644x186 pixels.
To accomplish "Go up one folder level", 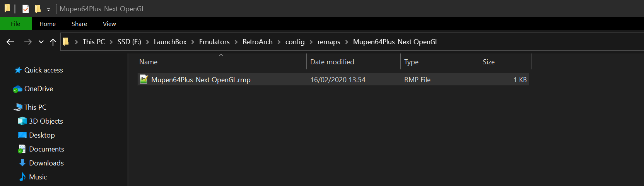I will click(x=53, y=42).
